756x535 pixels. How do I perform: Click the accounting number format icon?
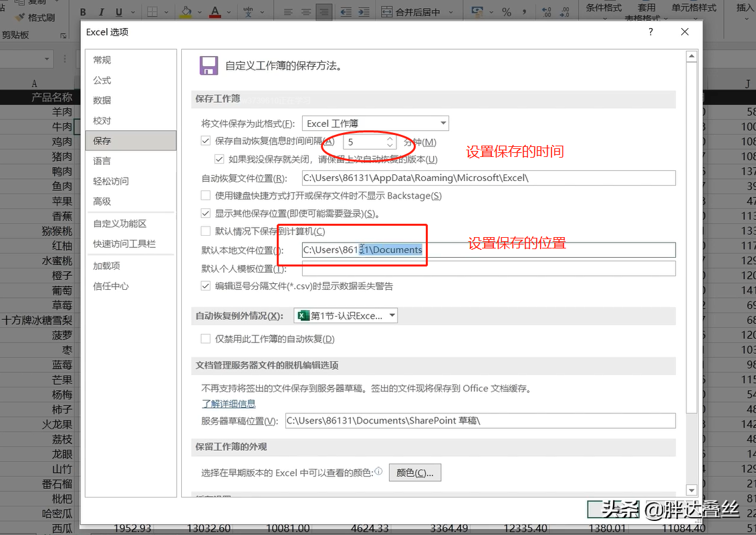477,12
